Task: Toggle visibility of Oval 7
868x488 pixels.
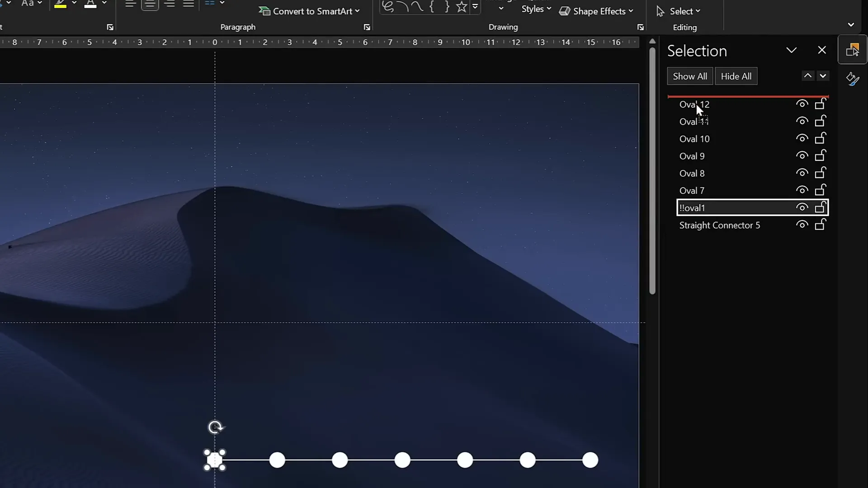Action: tap(802, 190)
